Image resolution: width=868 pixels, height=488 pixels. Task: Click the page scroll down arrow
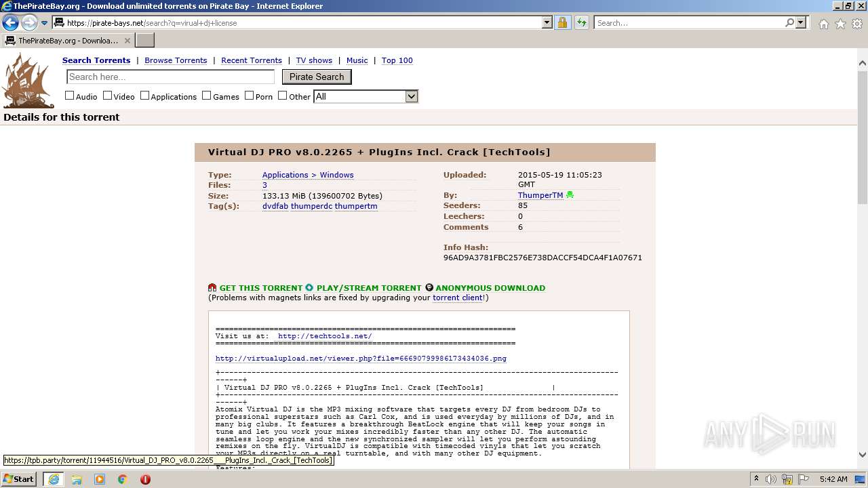click(863, 455)
